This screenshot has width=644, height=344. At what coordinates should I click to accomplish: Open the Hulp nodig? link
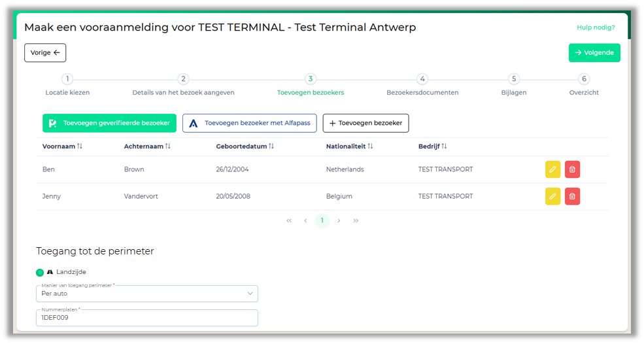[595, 27]
